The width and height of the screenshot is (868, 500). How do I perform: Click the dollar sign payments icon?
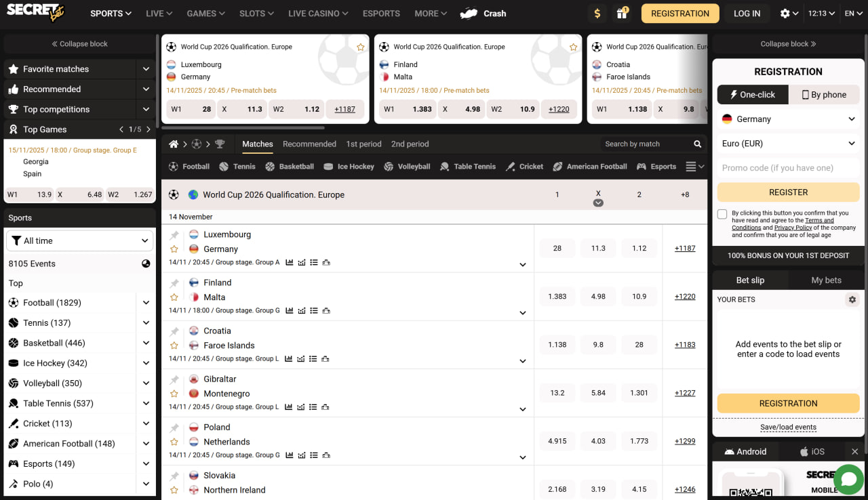[x=597, y=14]
